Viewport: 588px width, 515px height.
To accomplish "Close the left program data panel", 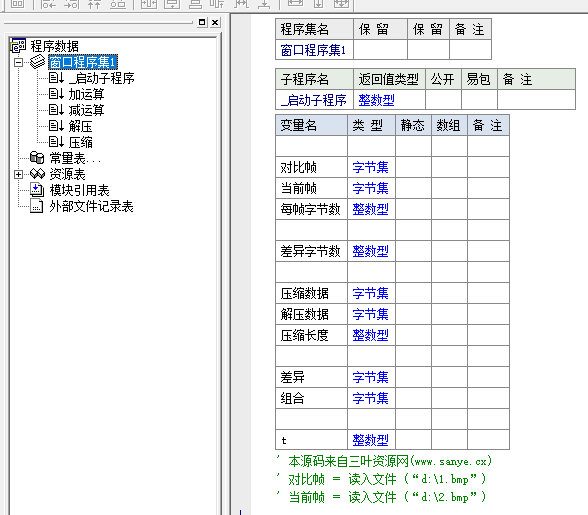I will 215,23.
